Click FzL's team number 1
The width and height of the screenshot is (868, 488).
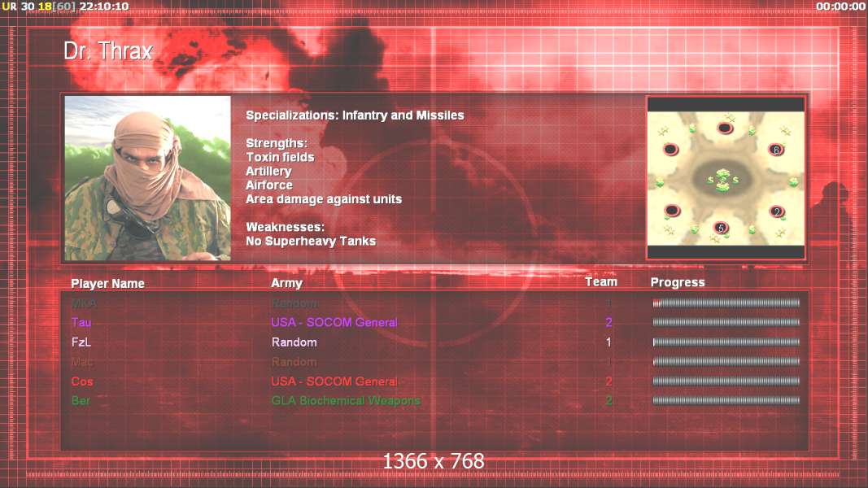608,342
